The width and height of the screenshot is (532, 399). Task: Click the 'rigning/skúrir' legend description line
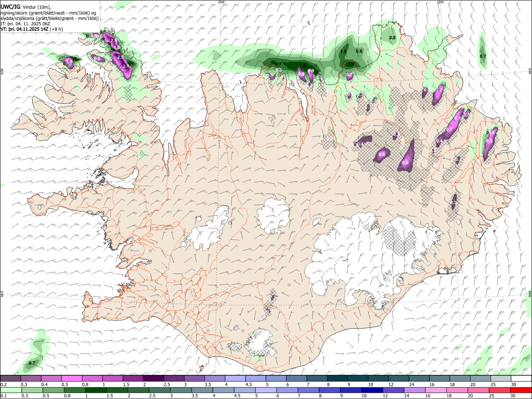tap(48, 13)
